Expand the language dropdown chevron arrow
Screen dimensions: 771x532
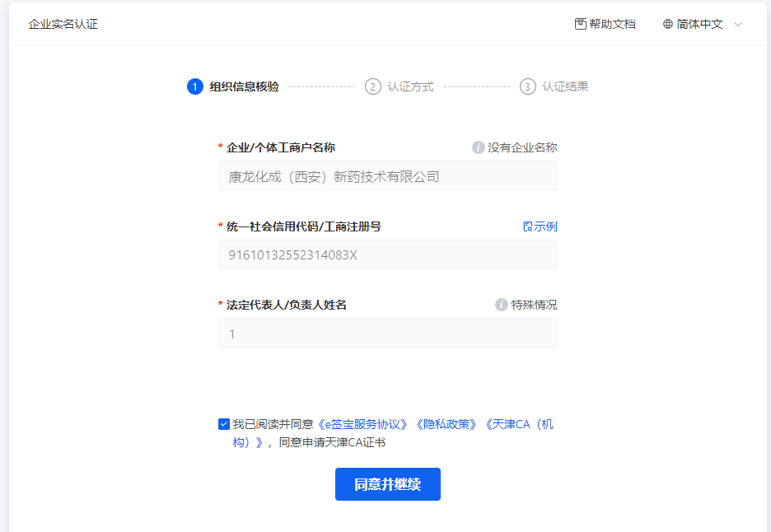coord(738,24)
